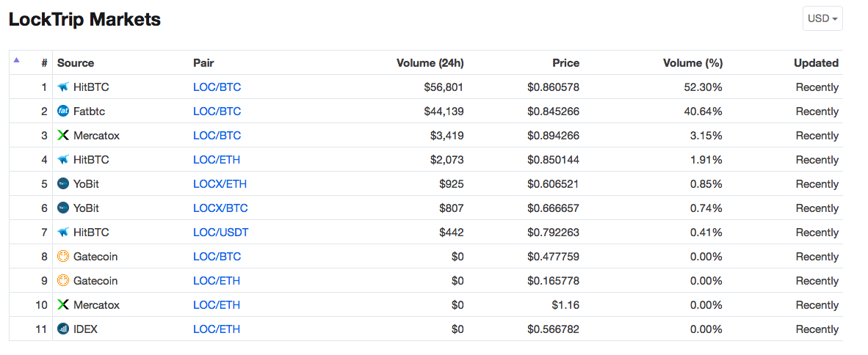Sort by the purple ascending arrow

tap(16, 59)
